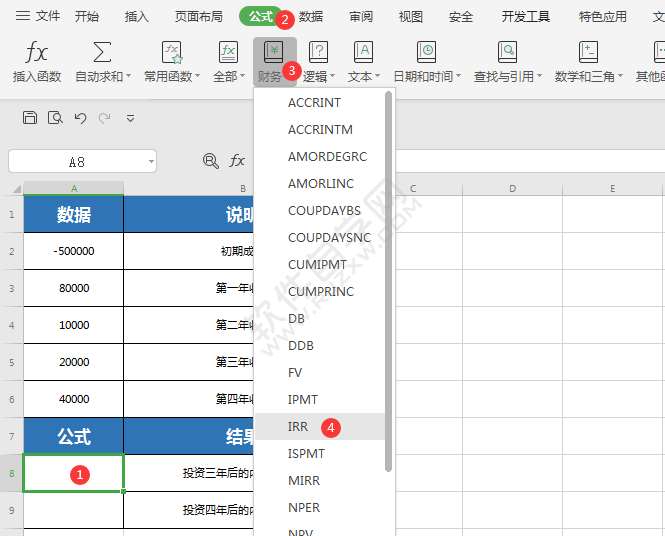Expand the quick access toolbar customize arrow
The width and height of the screenshot is (665, 536).
131,118
